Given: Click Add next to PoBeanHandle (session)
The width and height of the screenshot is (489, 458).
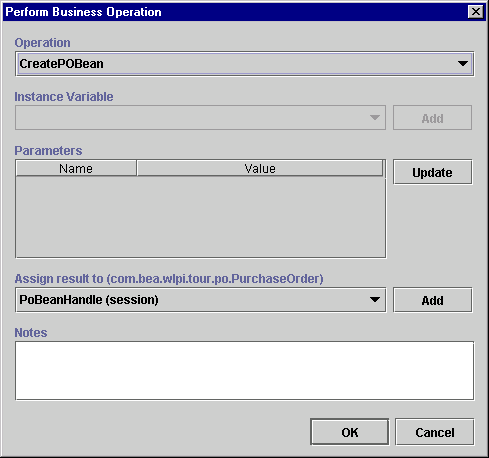Looking at the screenshot, I should click(432, 300).
